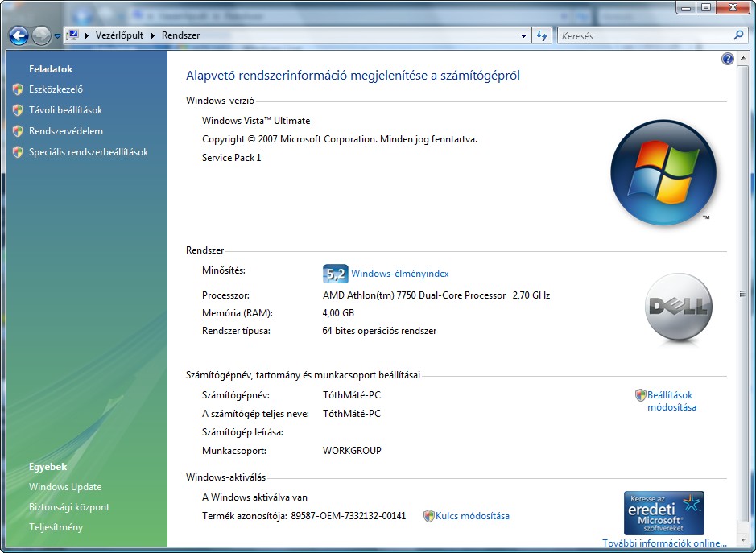The height and width of the screenshot is (553, 756).
Task: Click the eredeti Microsoft szoftvereket badge
Action: click(x=664, y=513)
